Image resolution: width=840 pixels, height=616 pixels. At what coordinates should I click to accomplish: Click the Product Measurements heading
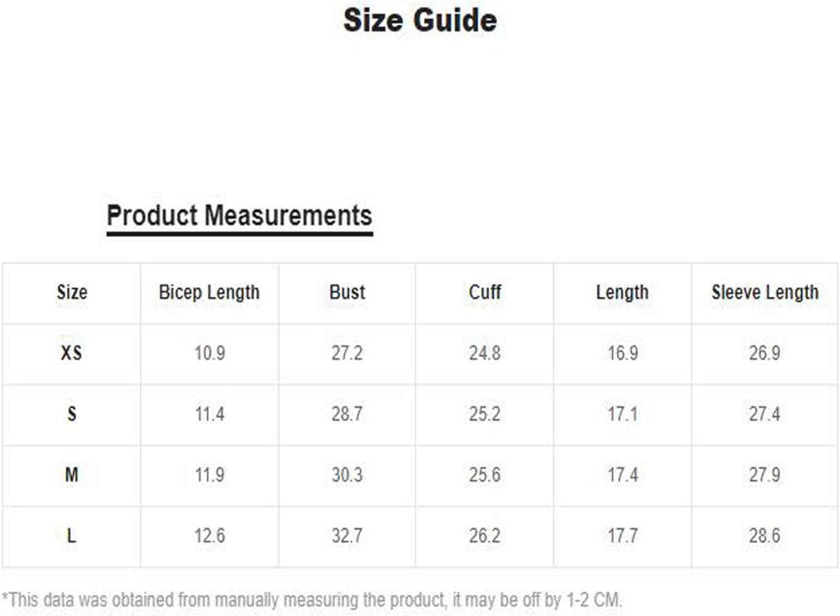coord(240,216)
